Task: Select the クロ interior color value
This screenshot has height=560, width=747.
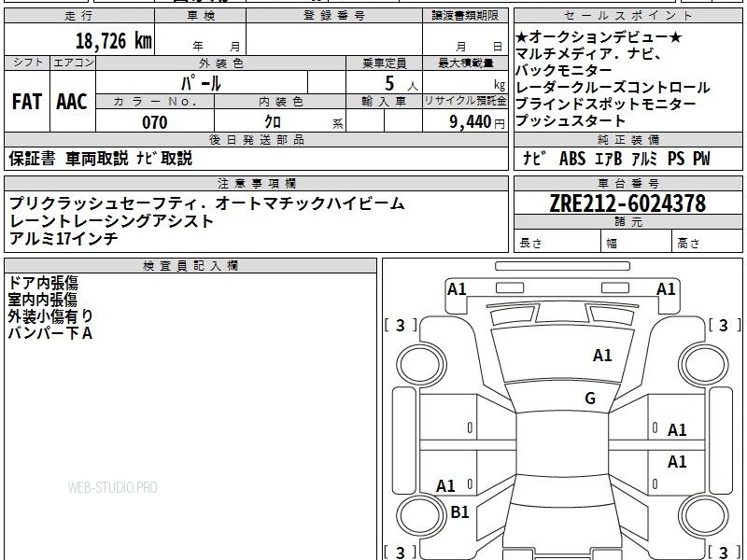Action: click(x=273, y=122)
